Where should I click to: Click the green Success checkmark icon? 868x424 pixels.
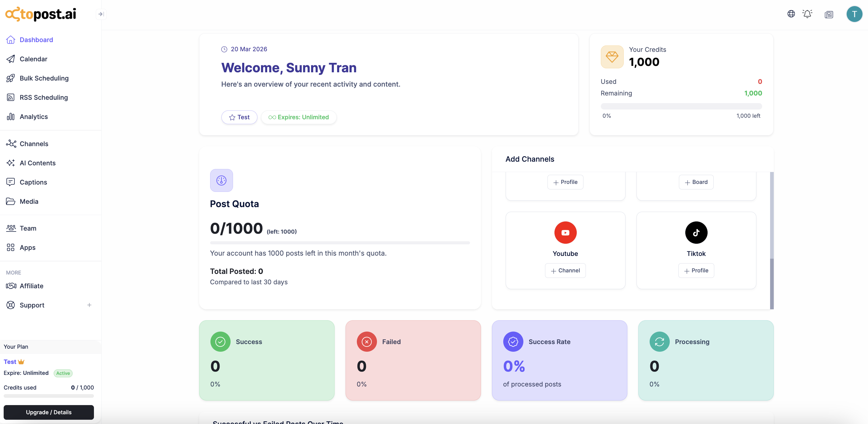click(x=220, y=342)
